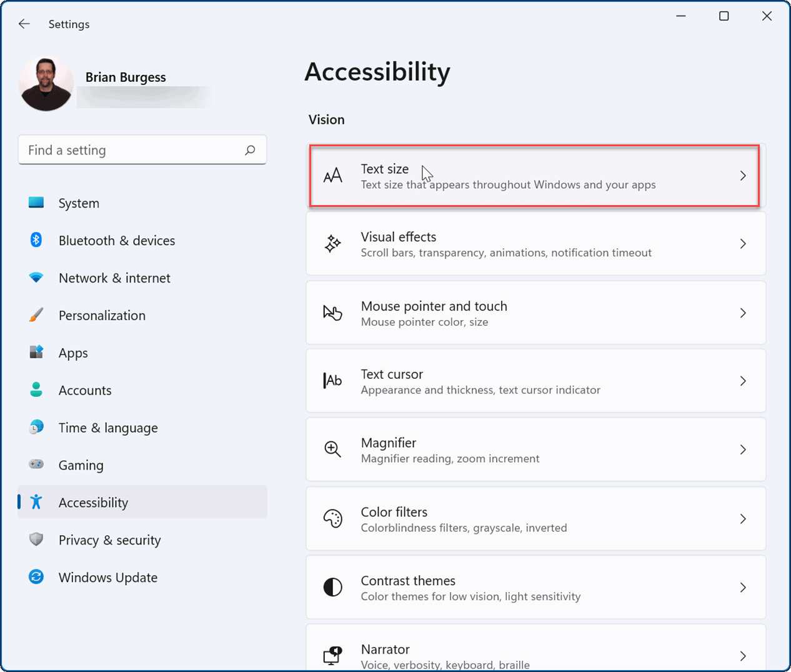Click the Magnifier magnifying glass icon
791x672 pixels.
[x=331, y=449]
